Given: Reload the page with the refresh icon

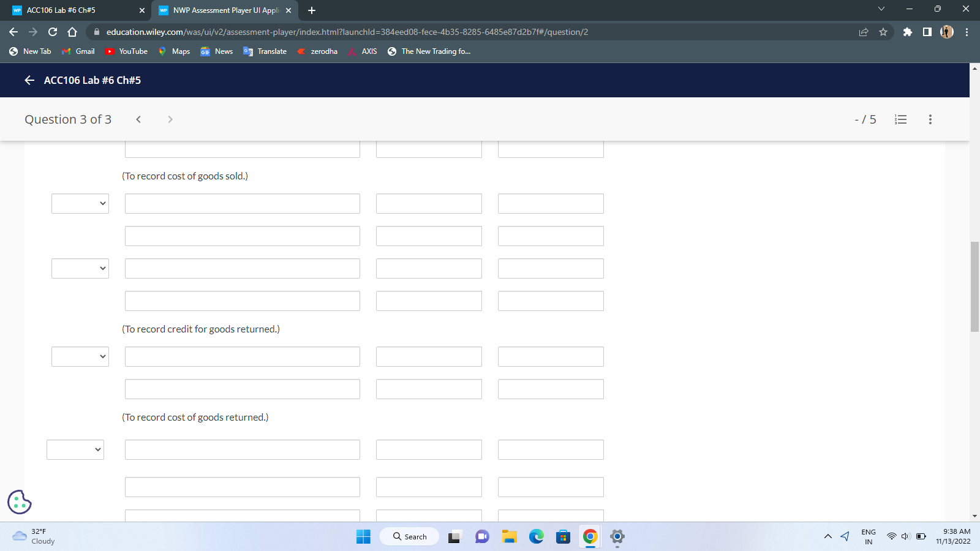Looking at the screenshot, I should (52, 32).
